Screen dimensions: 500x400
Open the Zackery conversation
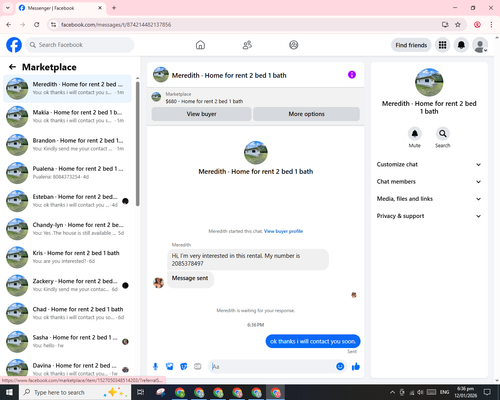[x=67, y=285]
